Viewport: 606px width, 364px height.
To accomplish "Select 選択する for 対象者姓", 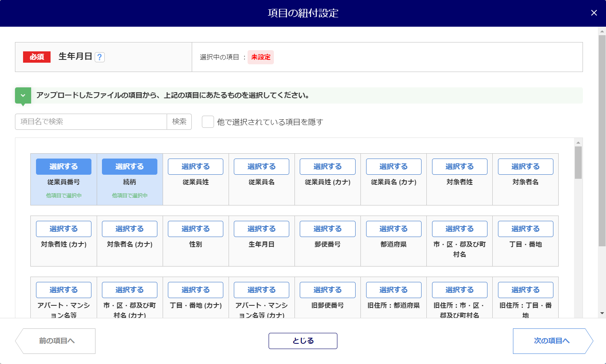I will click(x=460, y=167).
